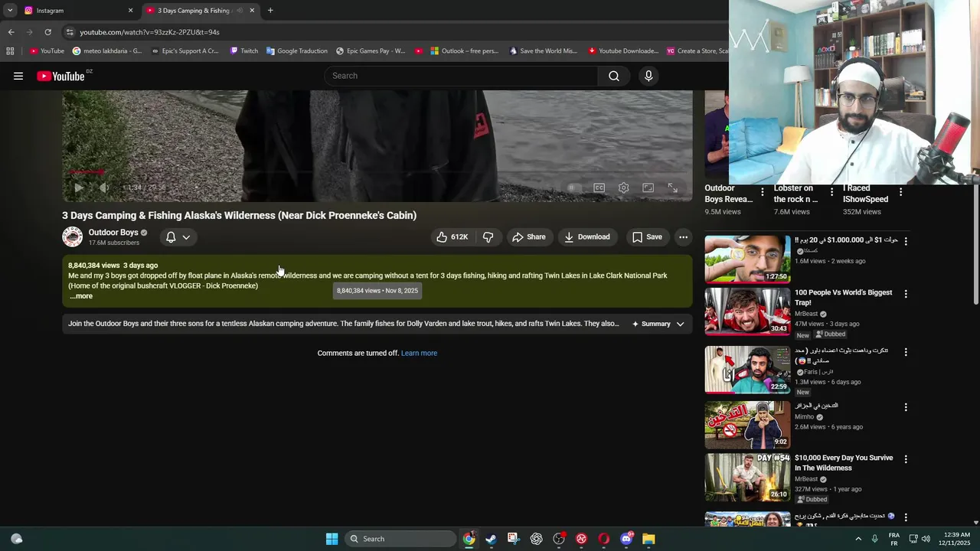
Task: Open the YouTube hamburger guide menu
Action: pyautogui.click(x=18, y=76)
